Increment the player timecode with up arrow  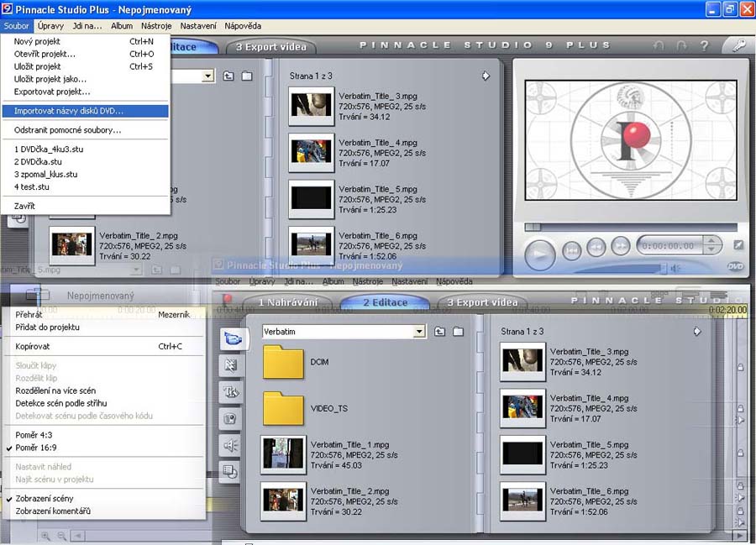click(712, 241)
